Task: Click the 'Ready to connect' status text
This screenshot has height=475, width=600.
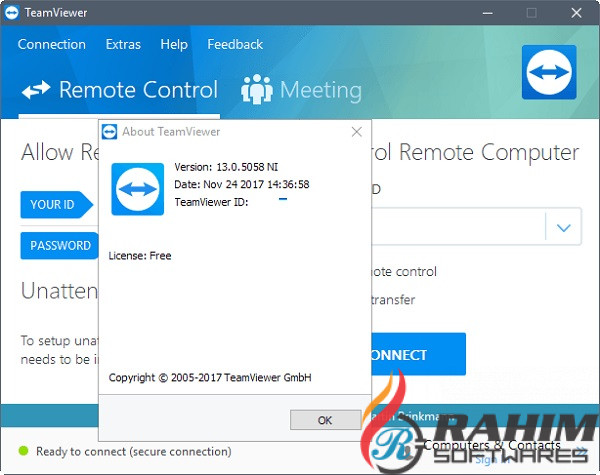Action: 134,452
